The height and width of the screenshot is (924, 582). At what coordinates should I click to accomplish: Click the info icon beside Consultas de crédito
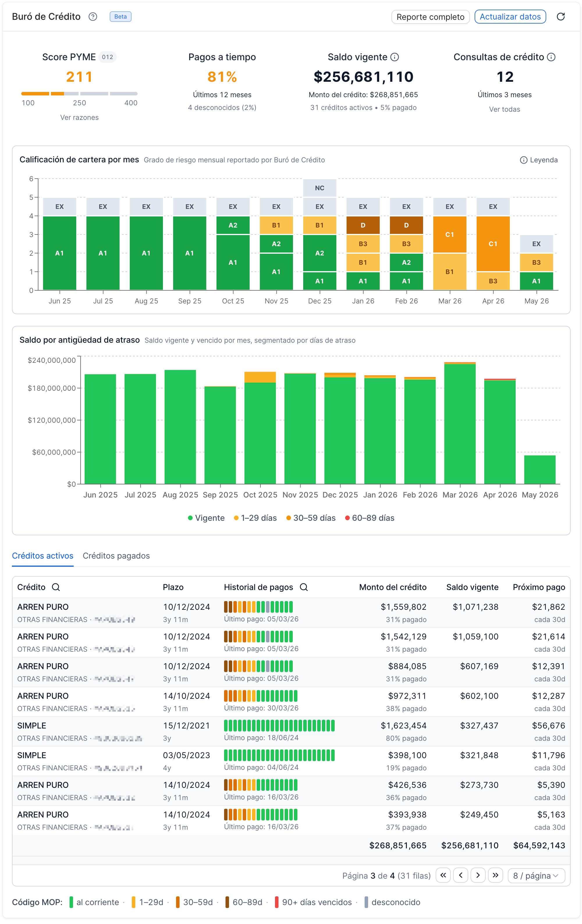click(x=551, y=57)
